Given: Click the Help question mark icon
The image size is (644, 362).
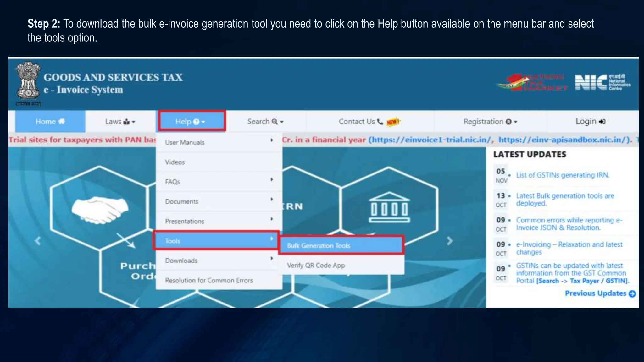Looking at the screenshot, I should coord(196,122).
